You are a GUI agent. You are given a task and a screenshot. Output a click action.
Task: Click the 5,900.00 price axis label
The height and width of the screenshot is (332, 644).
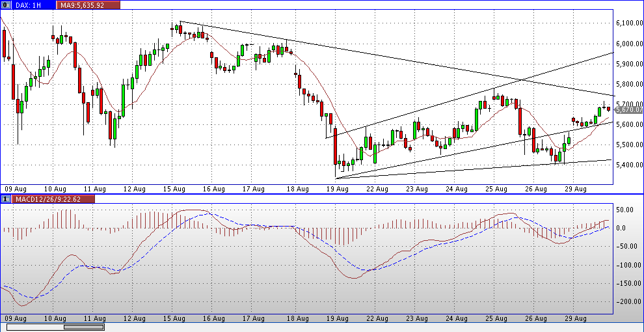(629, 64)
